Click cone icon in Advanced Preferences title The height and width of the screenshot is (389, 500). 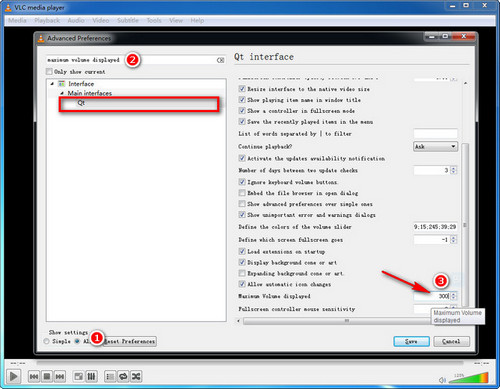[x=41, y=38]
